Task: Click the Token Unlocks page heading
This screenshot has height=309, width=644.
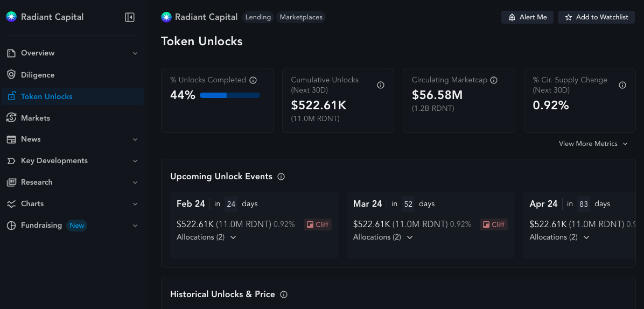Action: [202, 41]
